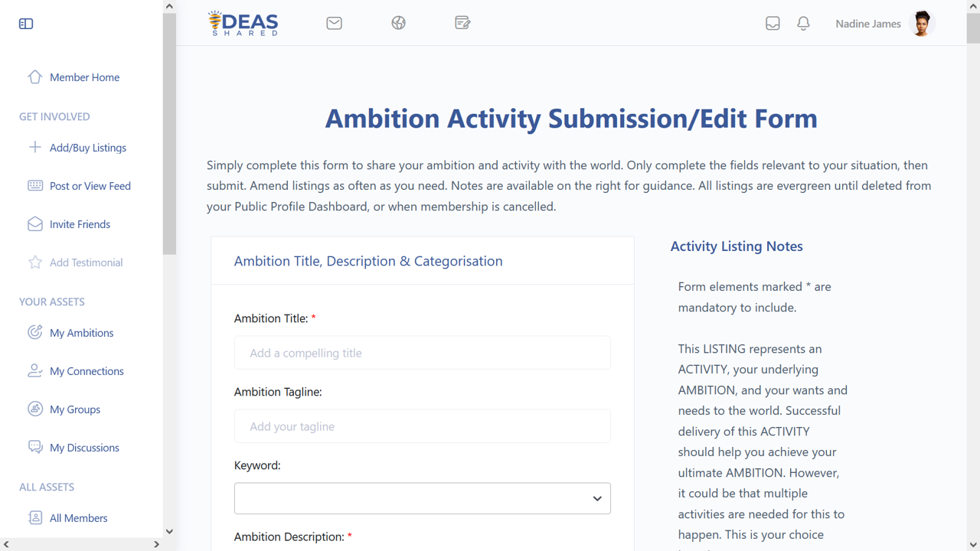Collapse the sidebar with the panel toggle icon
This screenshot has height=551, width=980.
(26, 24)
